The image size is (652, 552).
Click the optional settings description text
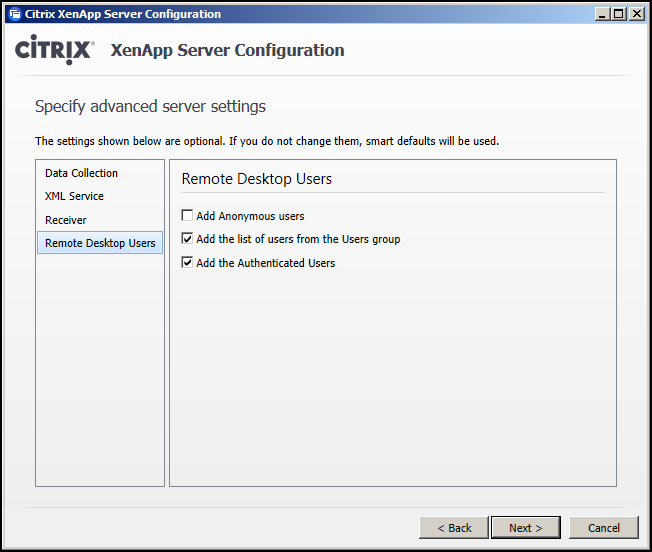[266, 141]
